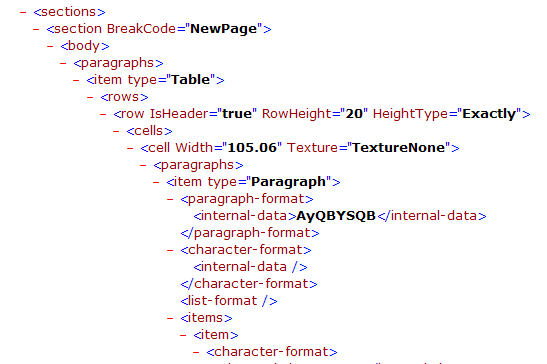Collapse the item type Table node
Screen dimensions: 547x364
coord(76,81)
